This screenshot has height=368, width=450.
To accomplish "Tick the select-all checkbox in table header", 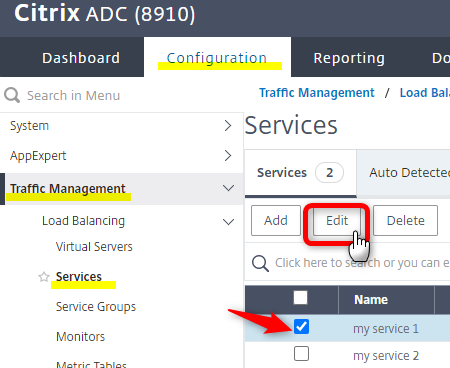I will tap(300, 298).
